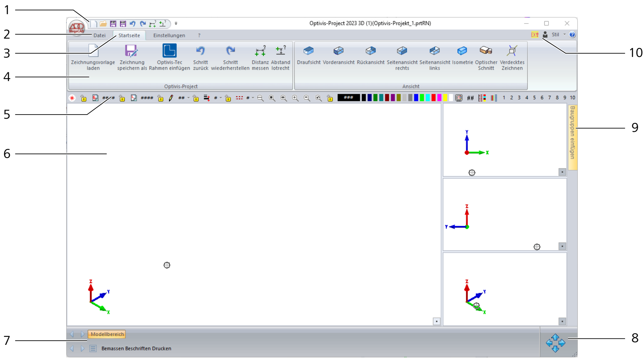Select the Startseite ribbon tab
644x359 pixels.
(x=129, y=35)
